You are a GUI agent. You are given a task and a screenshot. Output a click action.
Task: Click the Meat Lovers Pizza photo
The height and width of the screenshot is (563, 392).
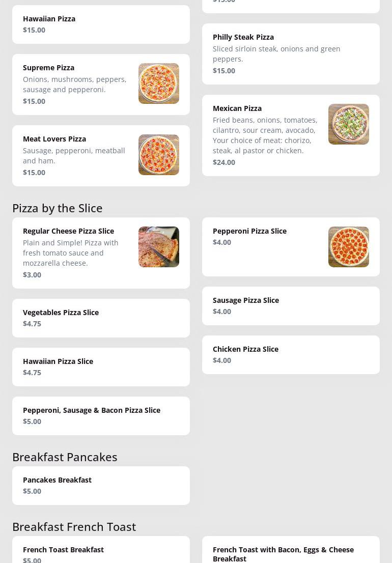(x=158, y=155)
